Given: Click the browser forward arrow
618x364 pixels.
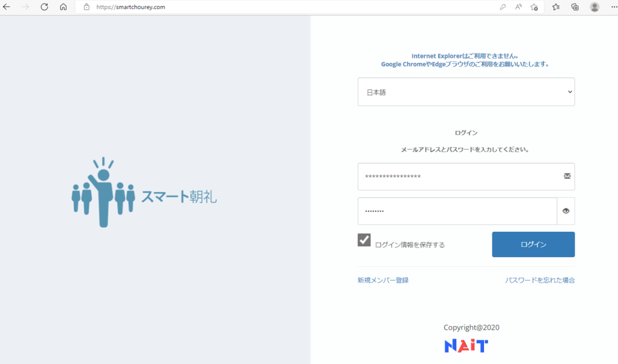Looking at the screenshot, I should pyautogui.click(x=25, y=7).
